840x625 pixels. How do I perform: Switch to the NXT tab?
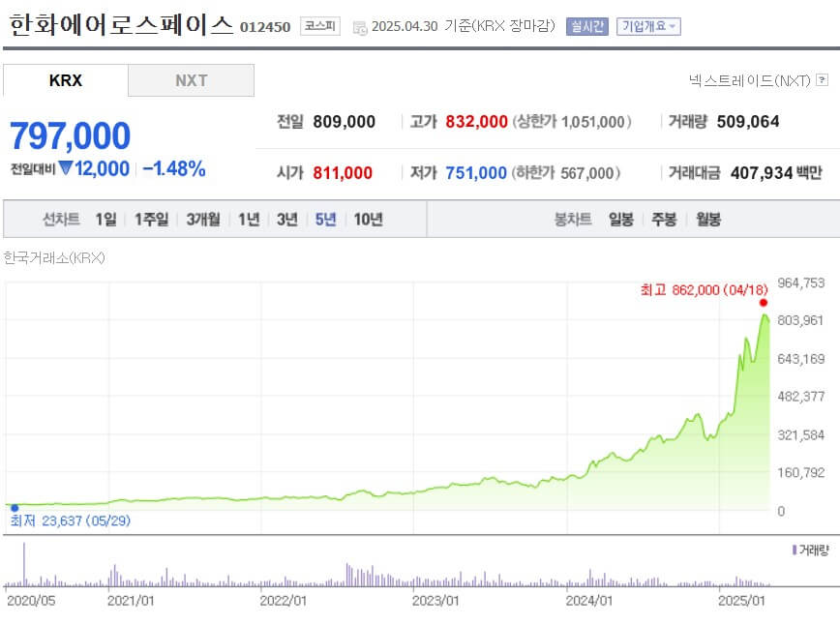[191, 81]
